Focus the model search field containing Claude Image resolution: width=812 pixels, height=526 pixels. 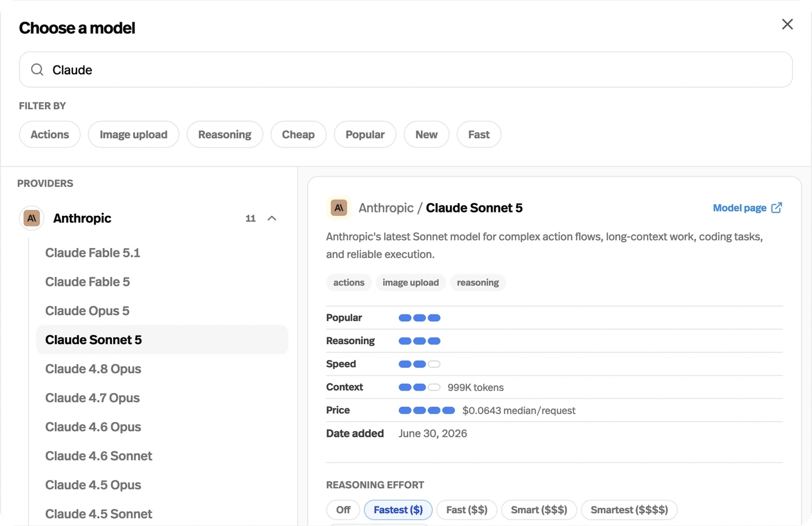405,69
